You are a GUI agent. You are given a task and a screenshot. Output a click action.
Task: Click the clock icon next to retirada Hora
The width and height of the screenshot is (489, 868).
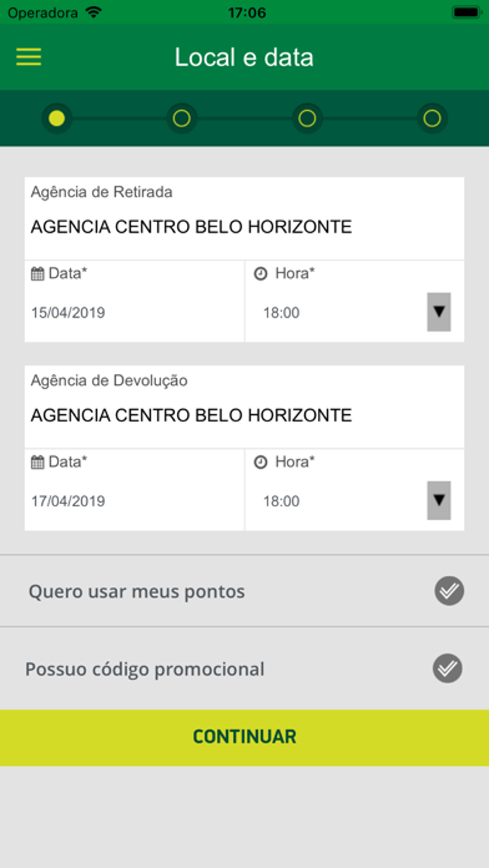[260, 274]
